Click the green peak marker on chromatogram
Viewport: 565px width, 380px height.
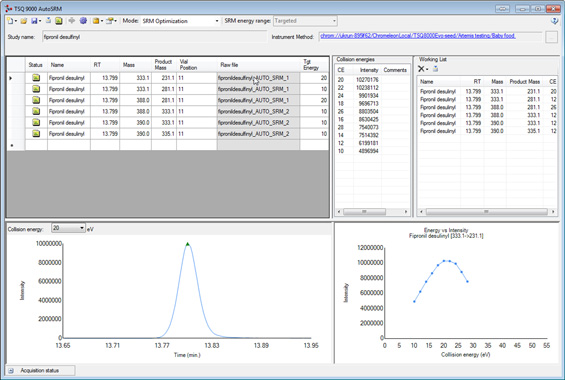coord(188,244)
